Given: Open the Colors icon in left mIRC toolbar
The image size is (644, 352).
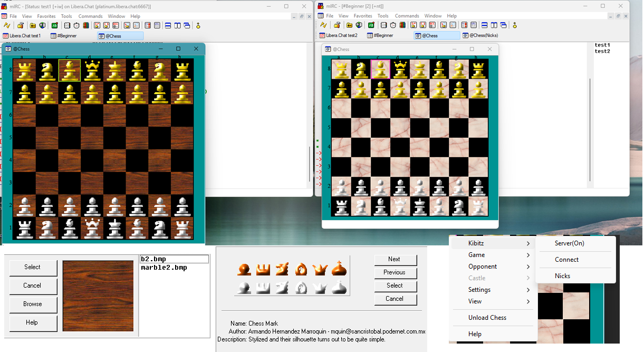Looking at the screenshot, I should [86, 25].
